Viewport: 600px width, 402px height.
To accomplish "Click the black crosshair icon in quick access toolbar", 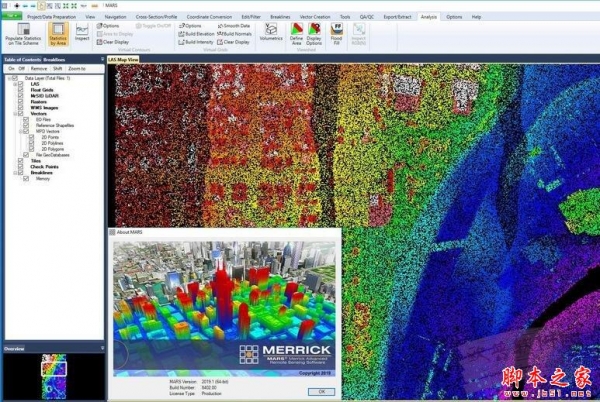I will pos(16,5).
